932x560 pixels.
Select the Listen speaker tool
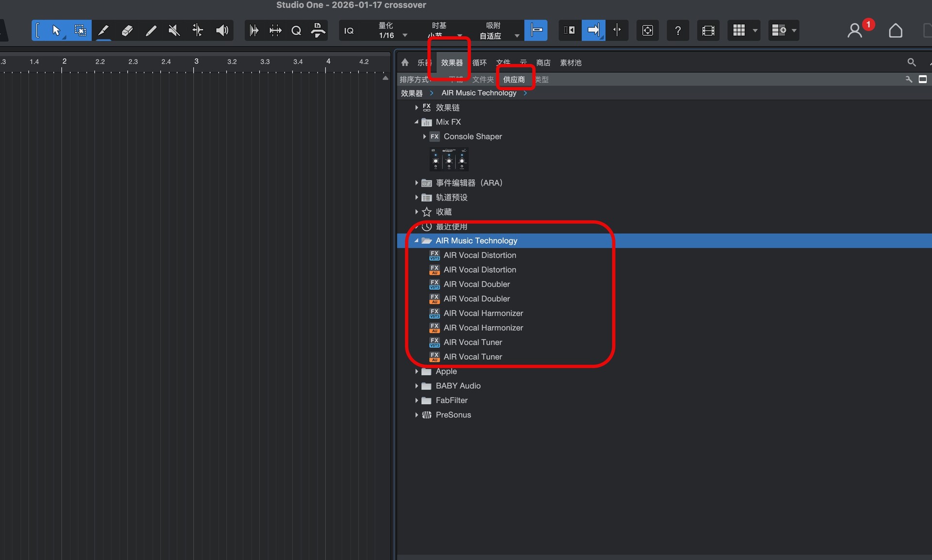pyautogui.click(x=222, y=31)
